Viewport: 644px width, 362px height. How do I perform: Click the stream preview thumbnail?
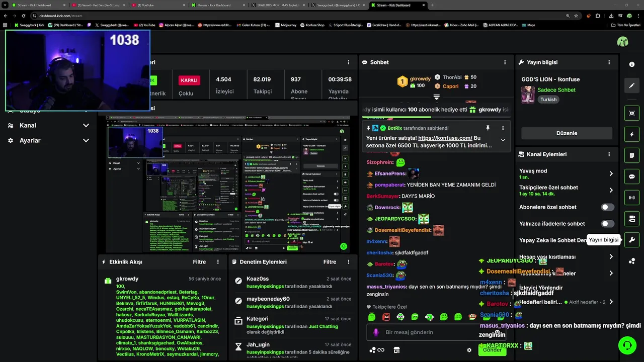click(x=228, y=184)
